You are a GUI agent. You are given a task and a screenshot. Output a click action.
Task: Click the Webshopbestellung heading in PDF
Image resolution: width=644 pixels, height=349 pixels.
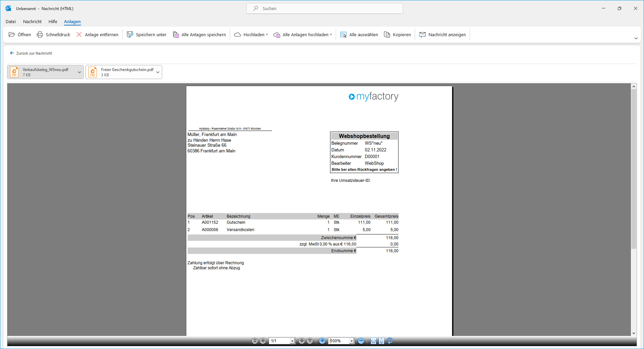(364, 136)
